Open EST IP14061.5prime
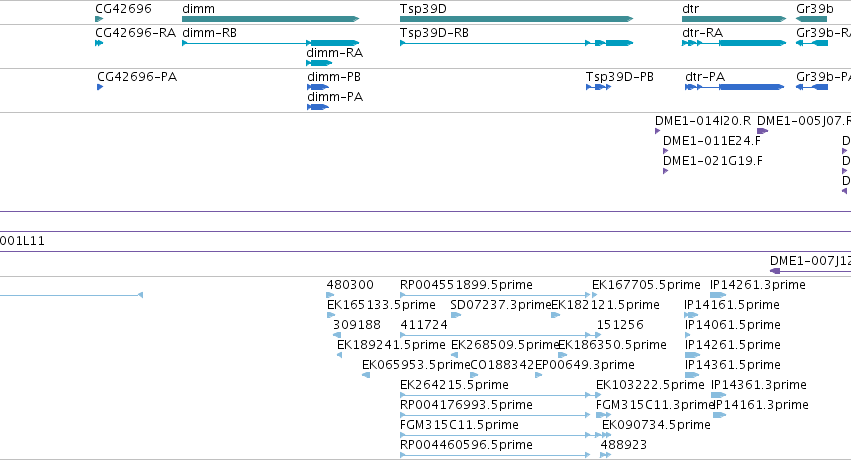 click(733, 325)
